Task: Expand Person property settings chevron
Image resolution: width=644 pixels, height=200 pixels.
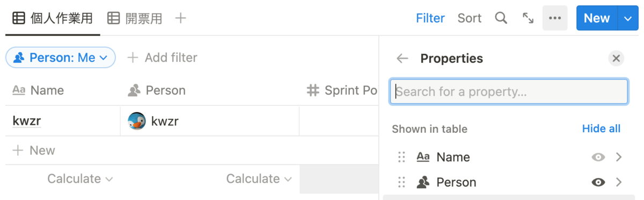Action: point(619,182)
